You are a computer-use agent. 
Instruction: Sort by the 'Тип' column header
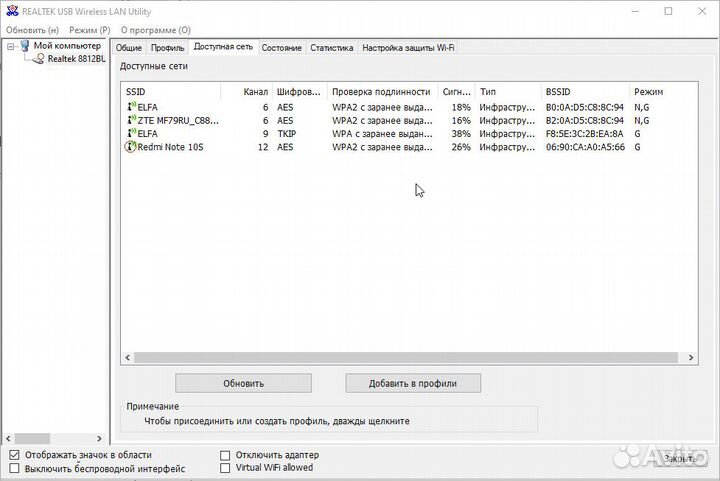508,92
